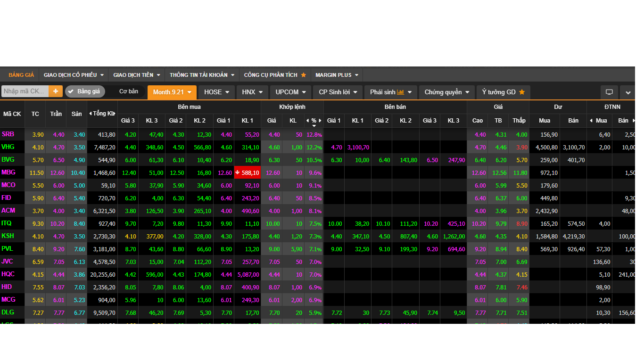Click the left arrow beside ĐTNN Mua header
The image size is (644, 362).
pyautogui.click(x=591, y=121)
